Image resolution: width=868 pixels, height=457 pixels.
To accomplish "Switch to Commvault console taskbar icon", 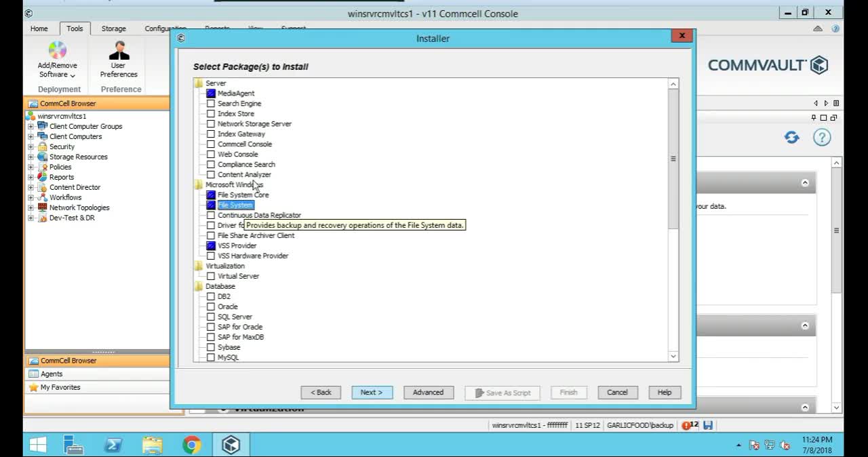I will point(231,445).
